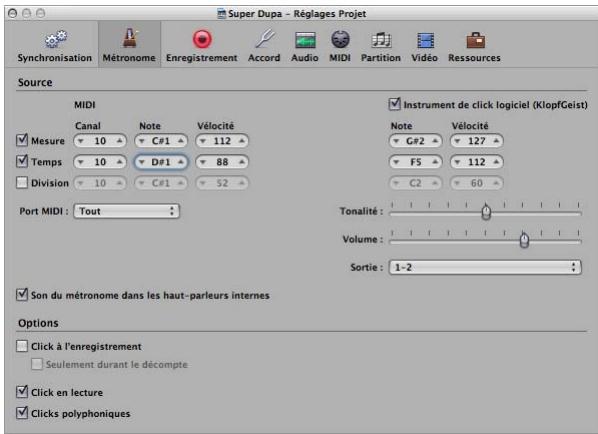
Task: Uncheck Clicks polyphoniques option
Action: pyautogui.click(x=22, y=413)
